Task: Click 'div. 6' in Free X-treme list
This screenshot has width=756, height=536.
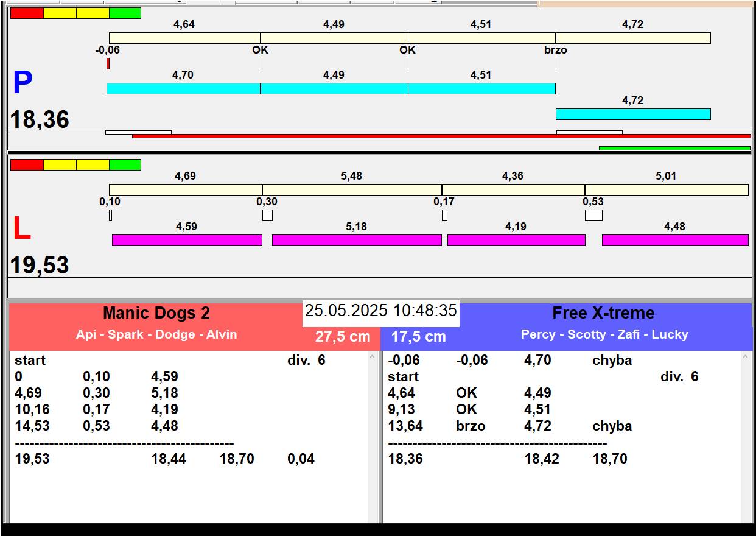Action: tap(679, 376)
